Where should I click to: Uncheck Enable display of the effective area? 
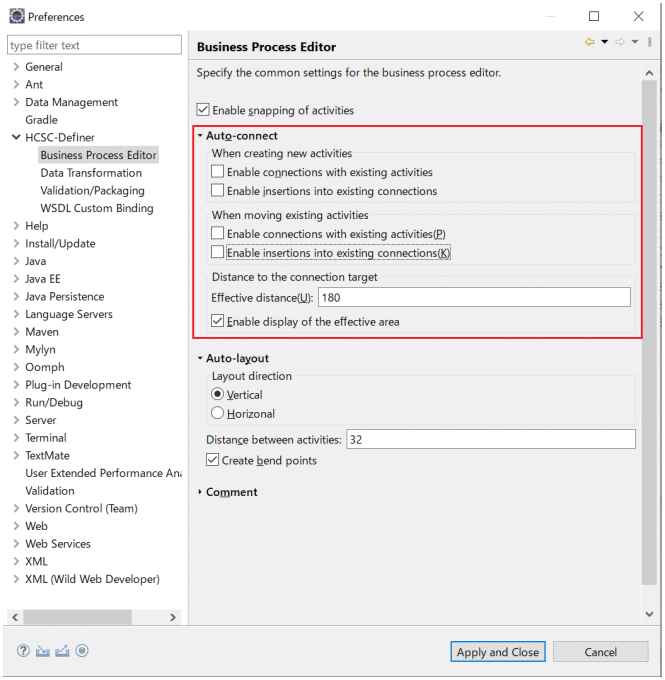click(217, 321)
